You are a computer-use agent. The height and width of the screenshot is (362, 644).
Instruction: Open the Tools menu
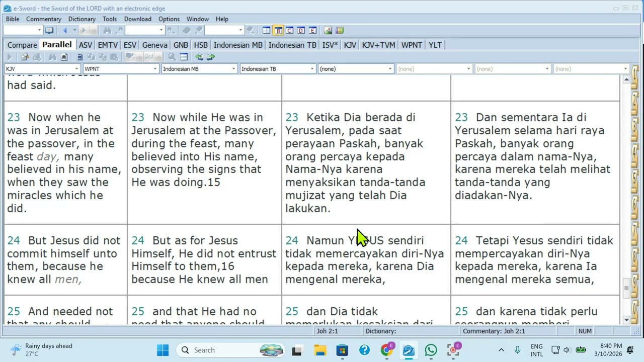110,19
